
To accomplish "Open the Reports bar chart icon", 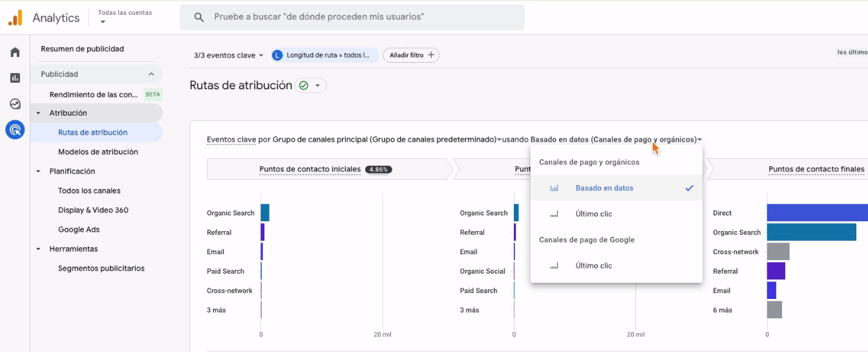I will coord(15,78).
